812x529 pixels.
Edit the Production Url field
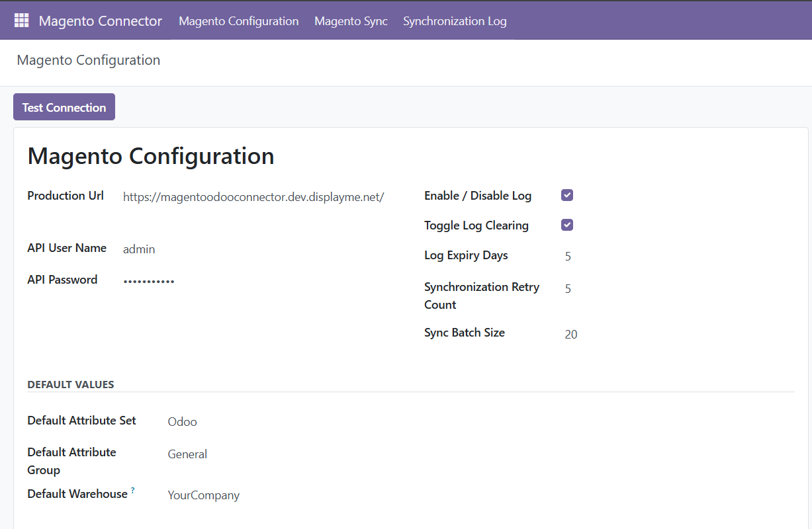pyautogui.click(x=253, y=196)
